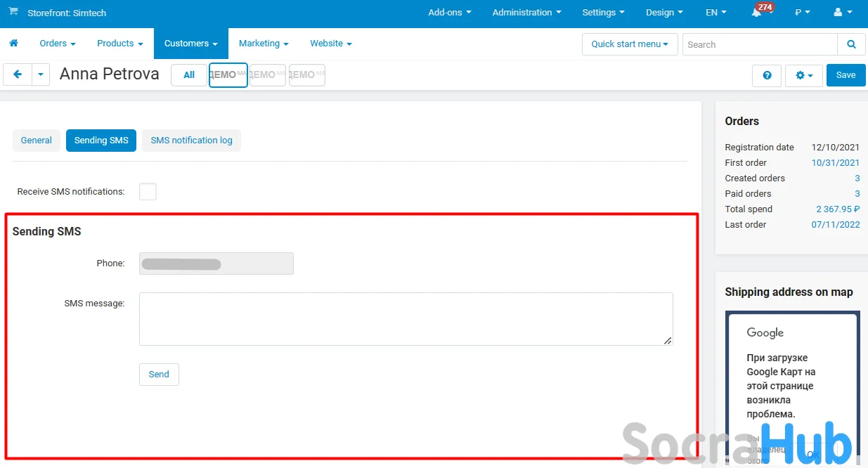Open the Paid orders count link
This screenshot has width=868, height=468.
tap(857, 194)
